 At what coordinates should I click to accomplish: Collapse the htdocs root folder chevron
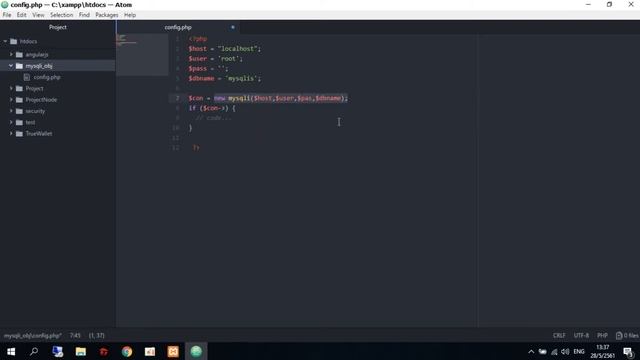pyautogui.click(x=5, y=41)
